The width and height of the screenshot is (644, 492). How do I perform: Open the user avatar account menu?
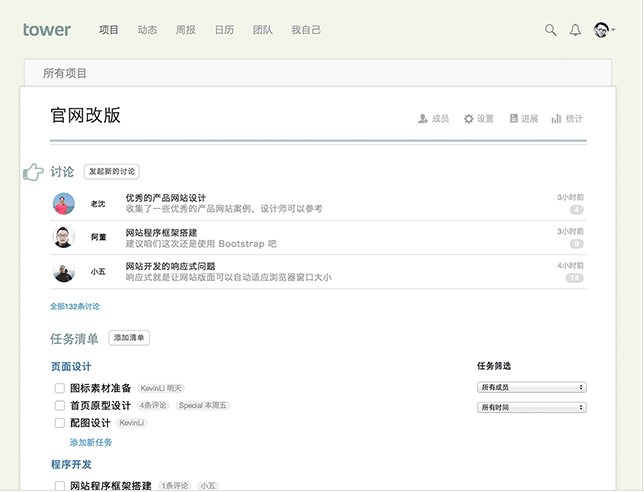click(x=603, y=30)
